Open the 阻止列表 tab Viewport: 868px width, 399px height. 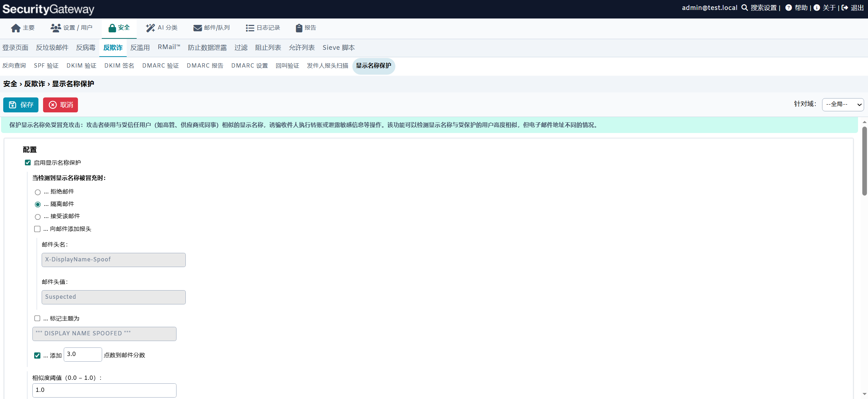(x=268, y=48)
